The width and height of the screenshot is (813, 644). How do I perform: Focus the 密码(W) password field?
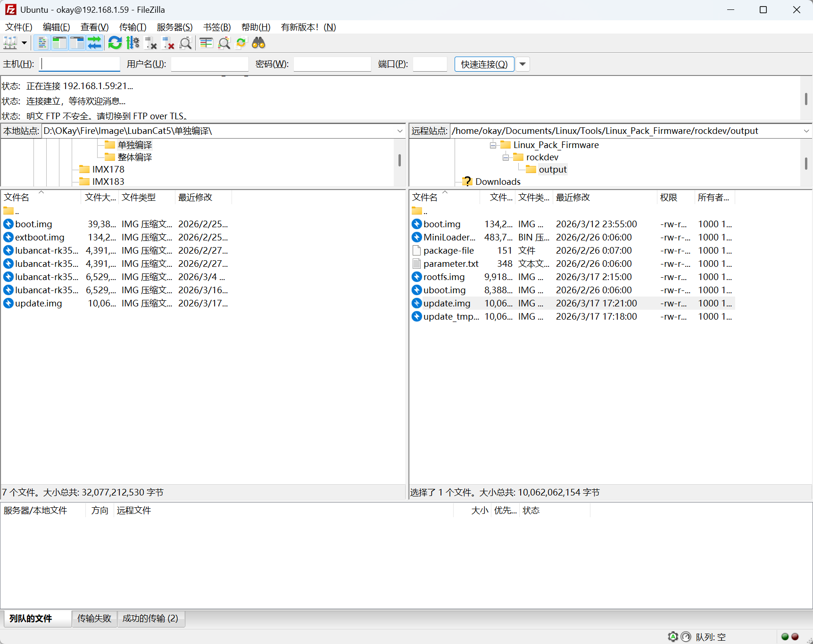(332, 64)
